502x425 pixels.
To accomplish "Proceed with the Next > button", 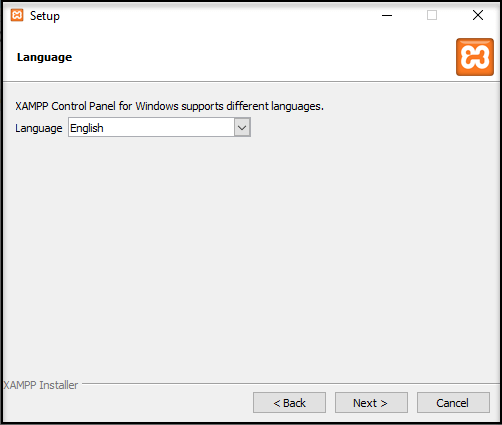I will pos(371,403).
